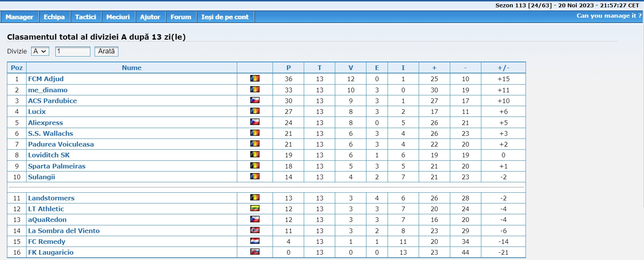The height and width of the screenshot is (260, 644).
Task: Click the Arată button
Action: click(x=107, y=51)
